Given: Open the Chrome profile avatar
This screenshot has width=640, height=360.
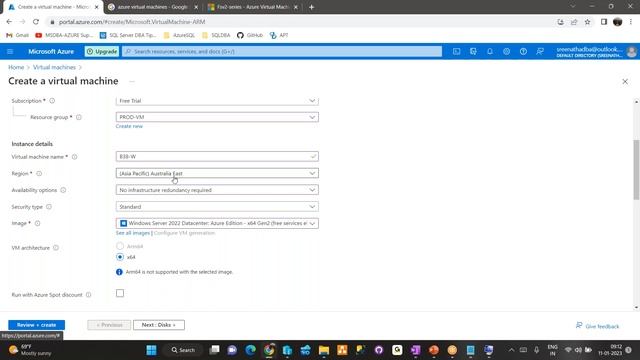Looking at the screenshot, I should 618,22.
